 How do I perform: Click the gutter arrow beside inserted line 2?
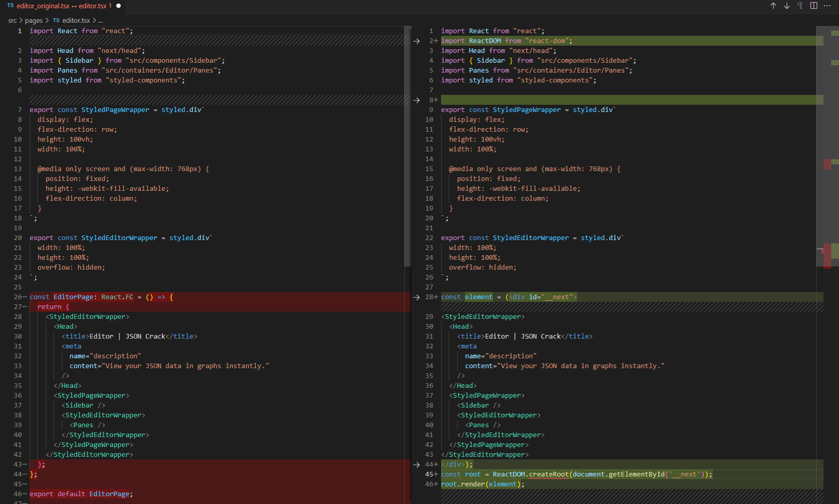[x=417, y=41]
